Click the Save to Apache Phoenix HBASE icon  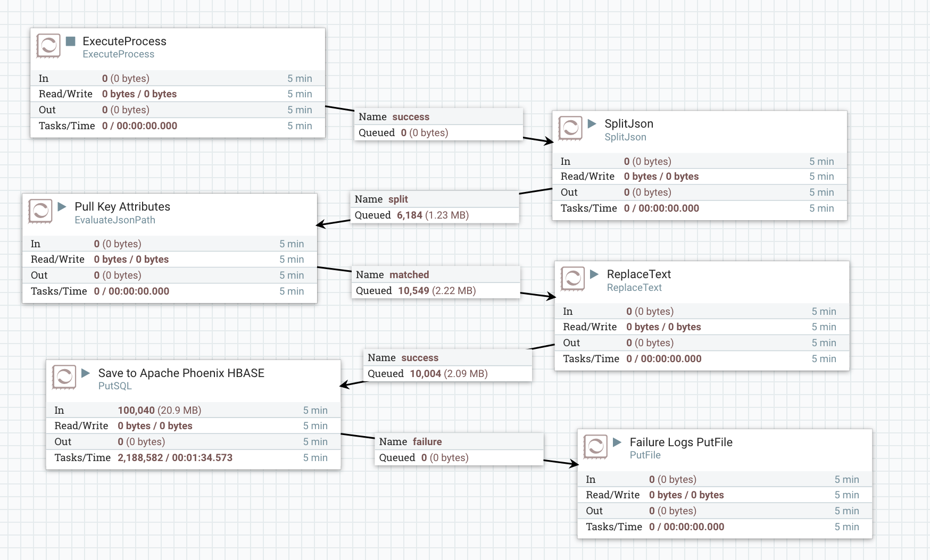(64, 377)
